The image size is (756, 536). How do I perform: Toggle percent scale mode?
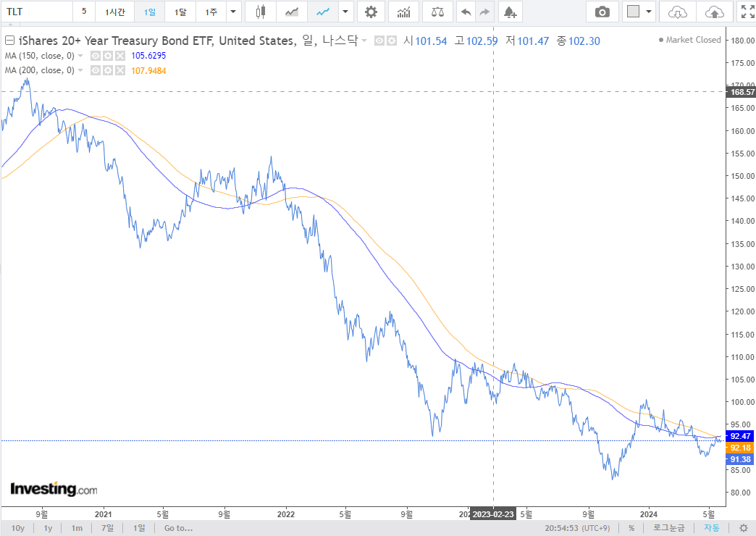[631, 528]
